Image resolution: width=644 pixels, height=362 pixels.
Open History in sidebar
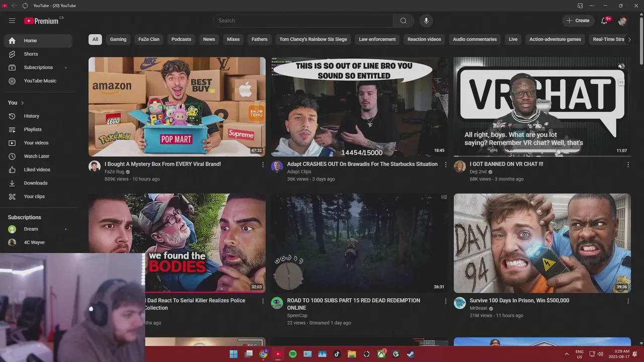click(38, 116)
